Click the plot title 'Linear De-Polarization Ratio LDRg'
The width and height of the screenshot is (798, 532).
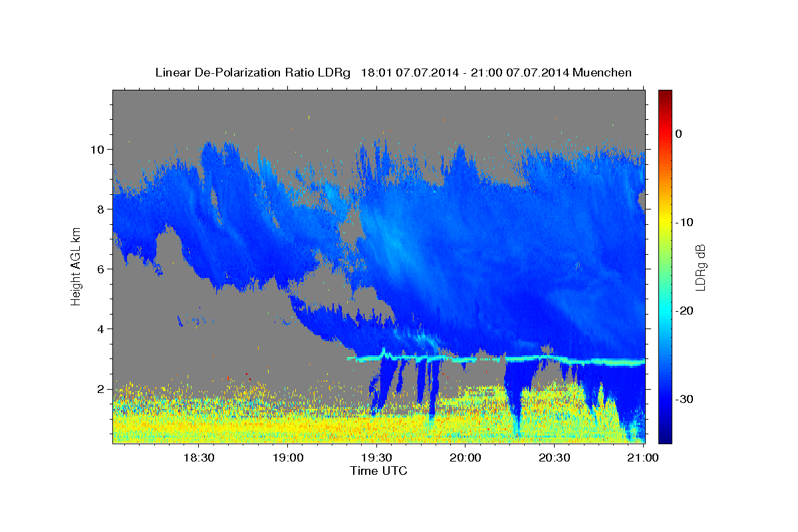point(253,72)
